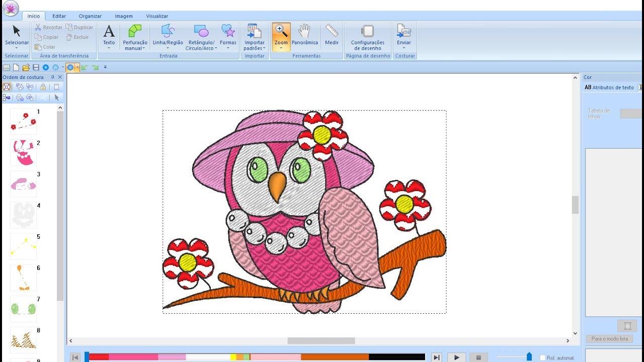Click black segment of stitch color bar
This screenshot has height=362, width=644.
[x=397, y=357]
